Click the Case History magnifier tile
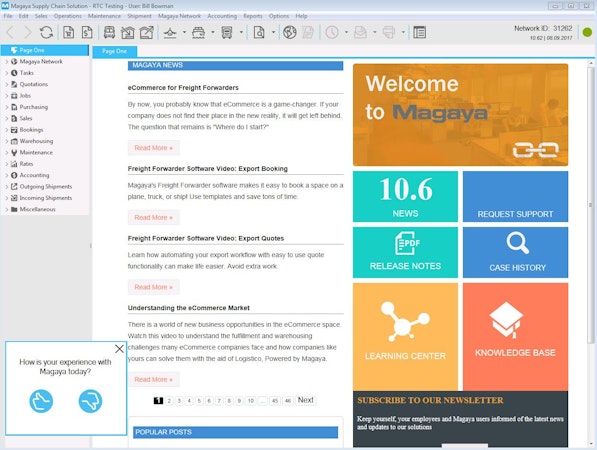597x450 pixels. [515, 252]
